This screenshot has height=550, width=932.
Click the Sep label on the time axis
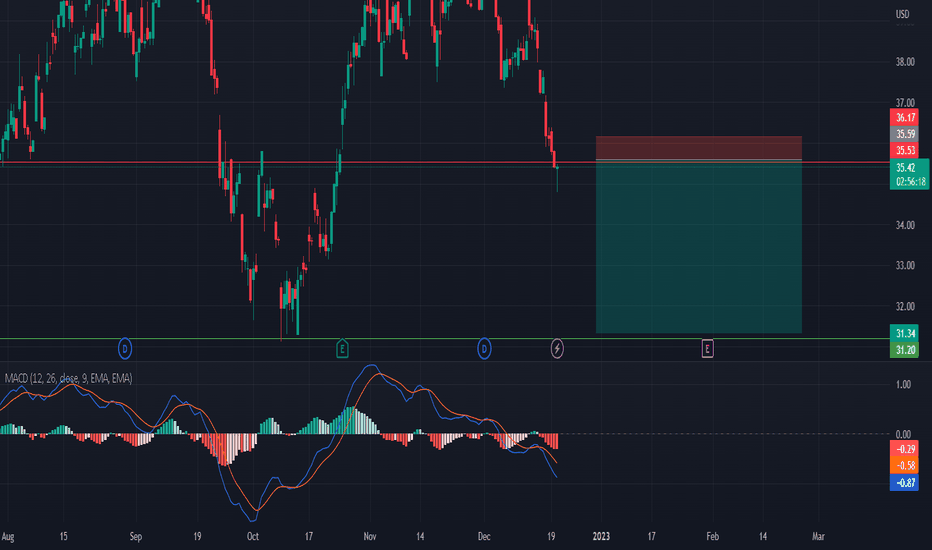coord(136,536)
